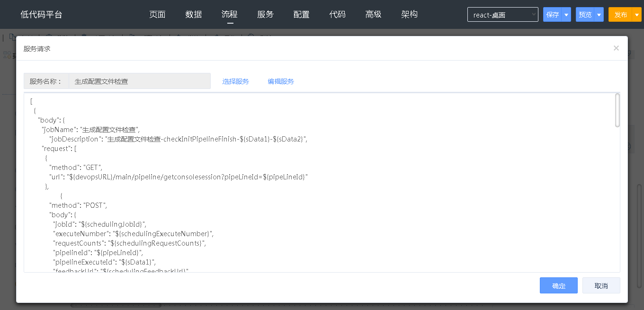The height and width of the screenshot is (310, 644).
Task: Open the 高级 menu tab
Action: click(x=374, y=14)
